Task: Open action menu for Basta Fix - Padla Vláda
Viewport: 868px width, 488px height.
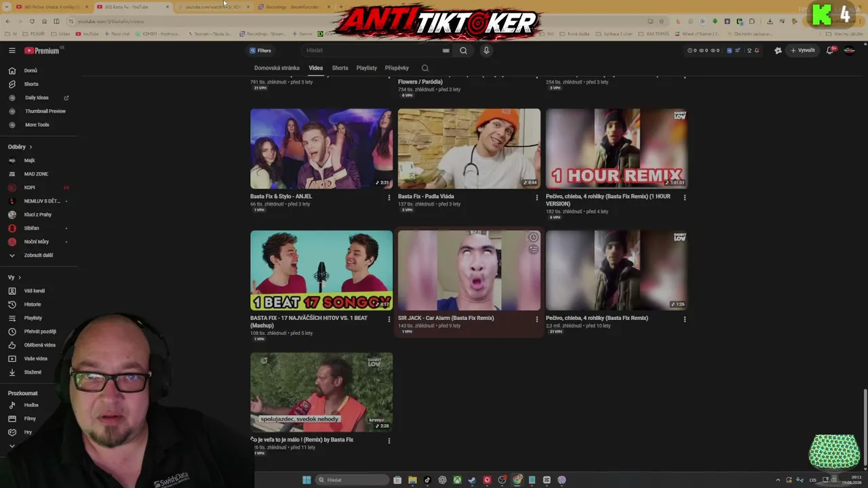Action: [x=537, y=197]
